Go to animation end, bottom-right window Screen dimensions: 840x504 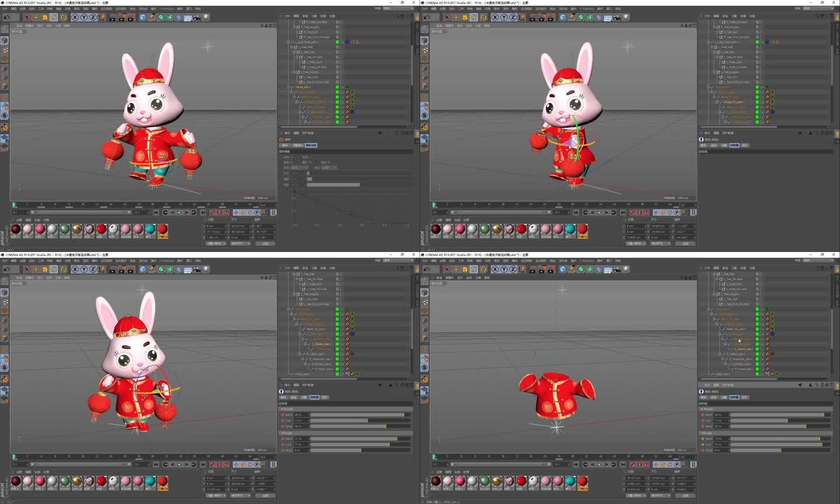[623, 464]
